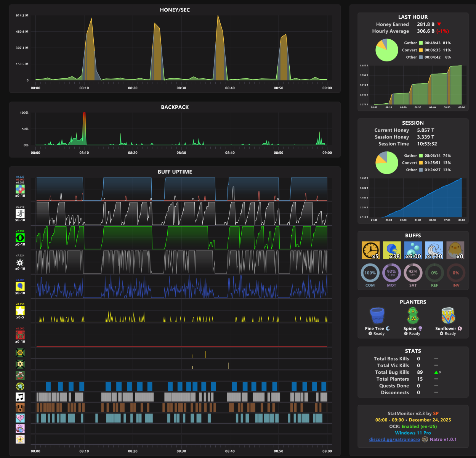The width and height of the screenshot is (476, 458).
Task: Click the purple nectar icon beside Spider
Action: tap(420, 328)
